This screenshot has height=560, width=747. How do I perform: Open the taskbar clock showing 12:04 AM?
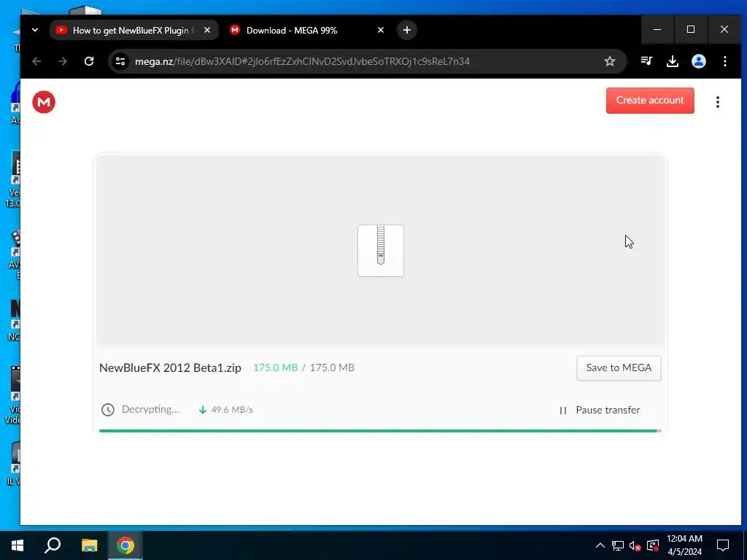pyautogui.click(x=684, y=545)
